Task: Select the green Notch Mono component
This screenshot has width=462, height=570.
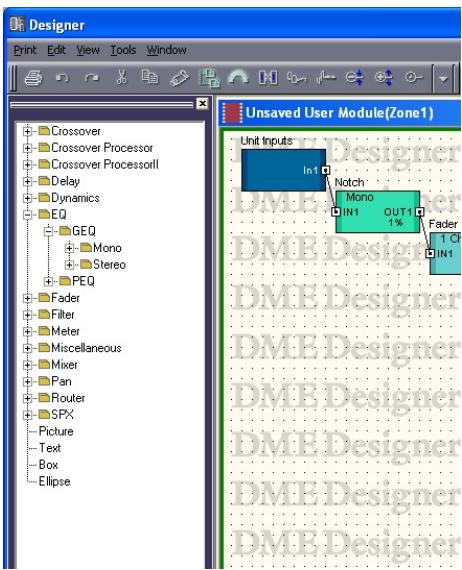Action: (378, 212)
